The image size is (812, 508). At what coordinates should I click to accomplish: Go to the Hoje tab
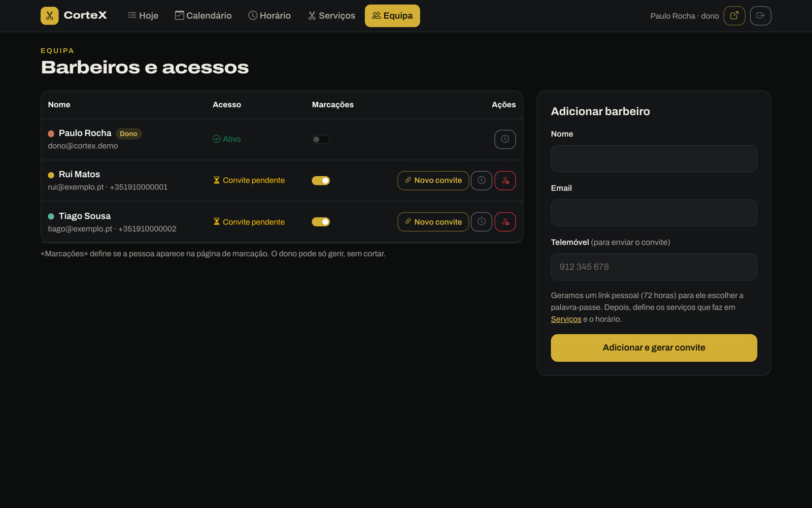[x=143, y=16]
